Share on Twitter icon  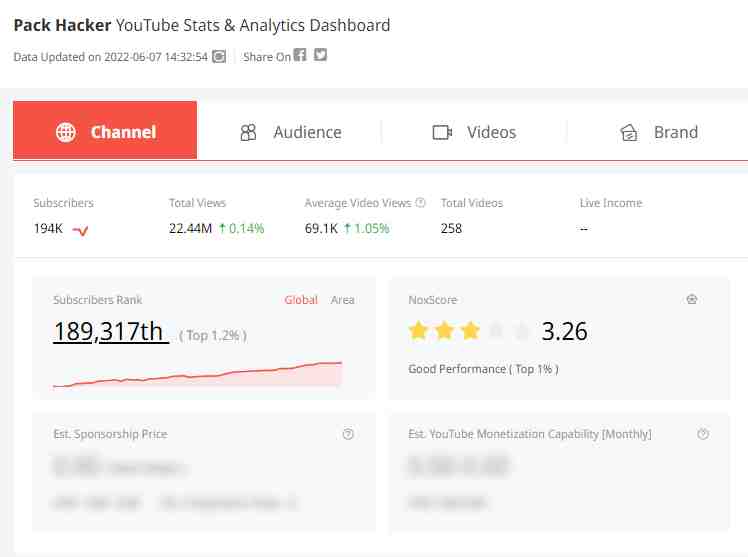coord(320,55)
